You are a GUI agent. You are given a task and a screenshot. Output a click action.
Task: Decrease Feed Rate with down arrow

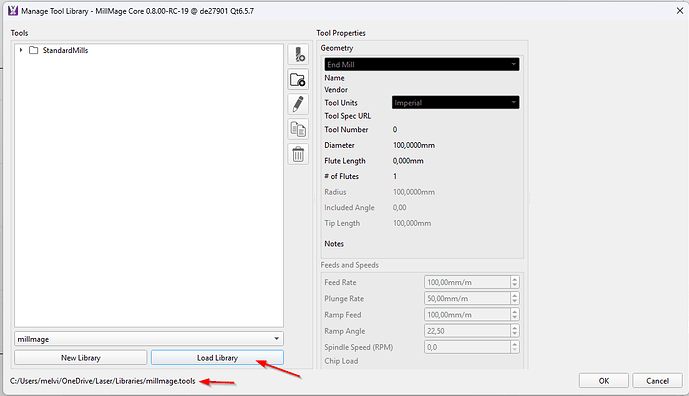coord(515,285)
